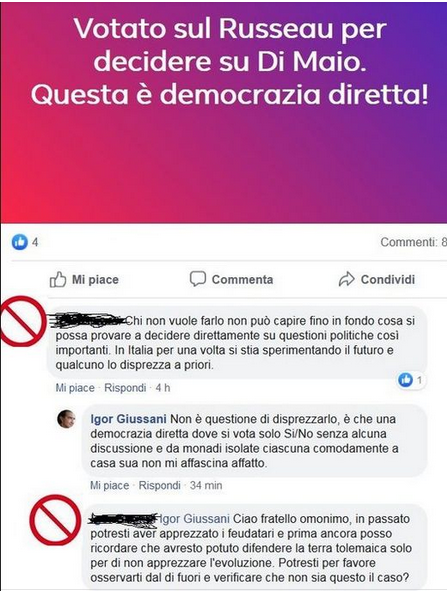Click the 4 h timestamp
Screen dimensions: 447x591
(163, 387)
